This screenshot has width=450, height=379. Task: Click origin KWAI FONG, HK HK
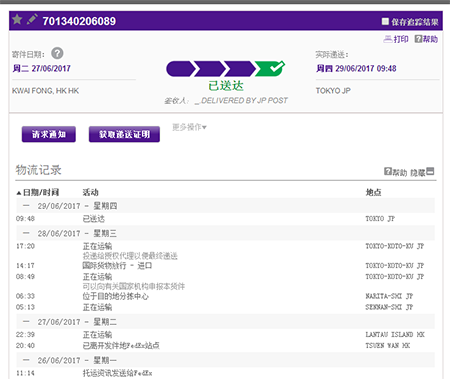click(x=45, y=91)
